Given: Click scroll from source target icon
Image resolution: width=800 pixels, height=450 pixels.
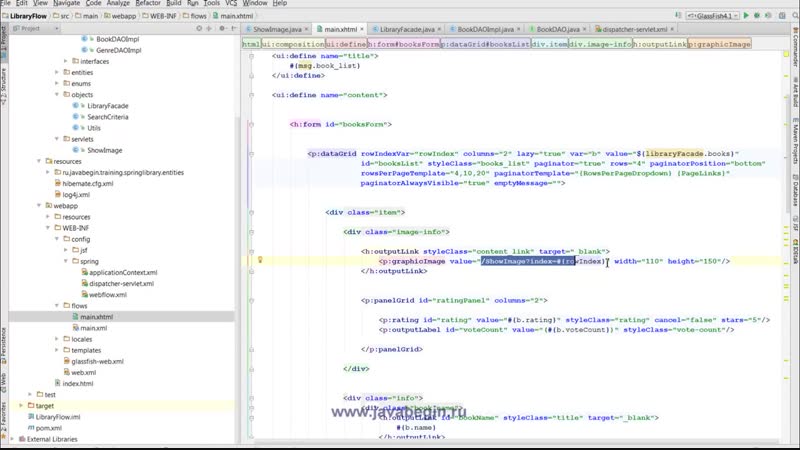Looking at the screenshot, I should pos(199,29).
